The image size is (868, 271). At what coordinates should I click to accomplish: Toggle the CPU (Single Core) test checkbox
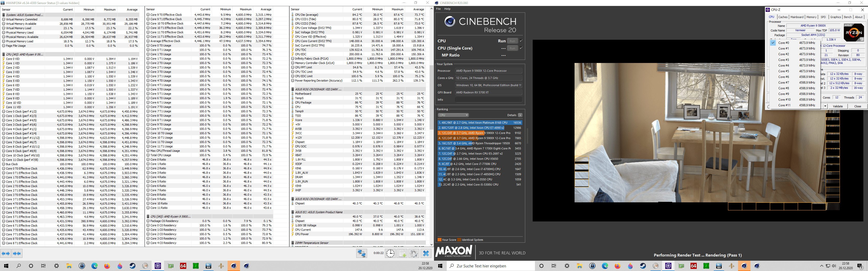521,48
